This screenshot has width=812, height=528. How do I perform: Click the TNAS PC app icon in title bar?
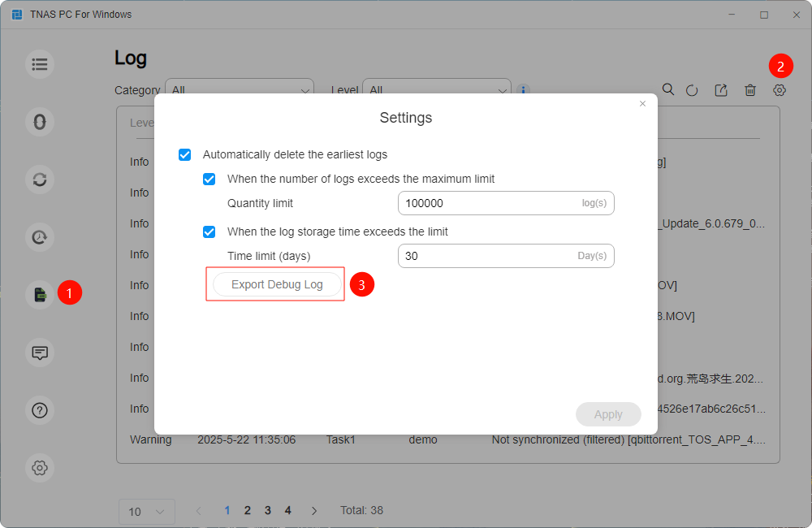coord(16,15)
